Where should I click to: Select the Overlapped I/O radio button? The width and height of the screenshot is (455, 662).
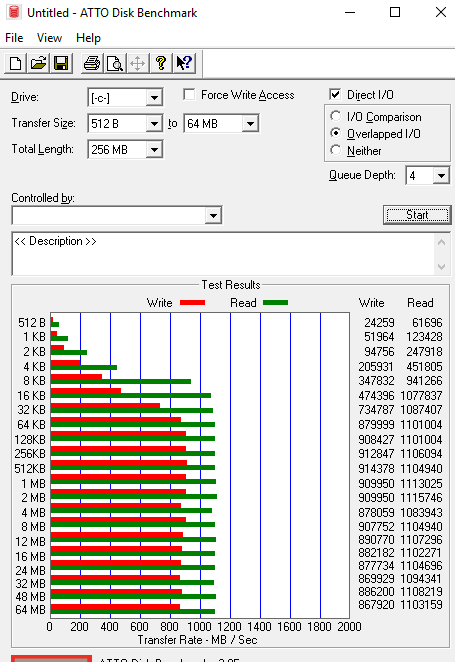click(336, 133)
